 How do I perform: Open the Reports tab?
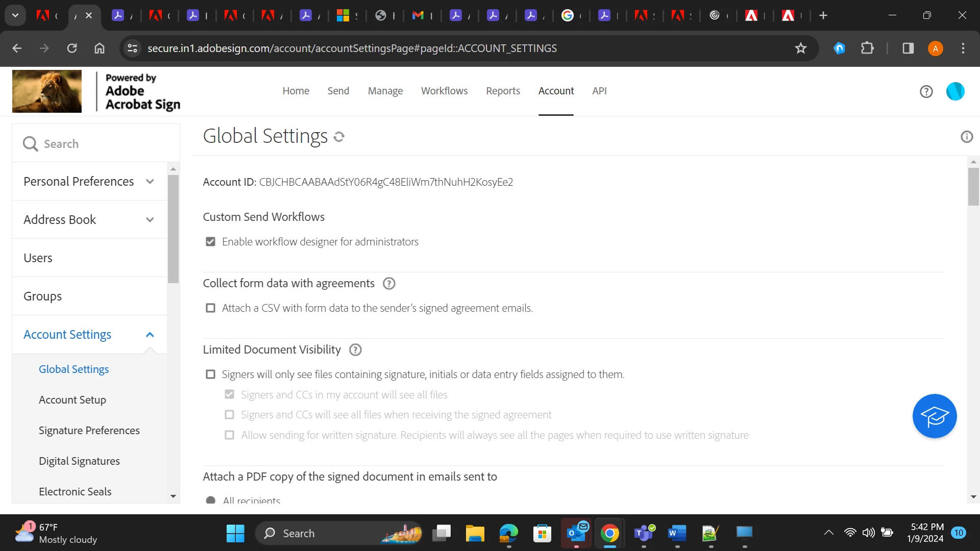click(503, 91)
